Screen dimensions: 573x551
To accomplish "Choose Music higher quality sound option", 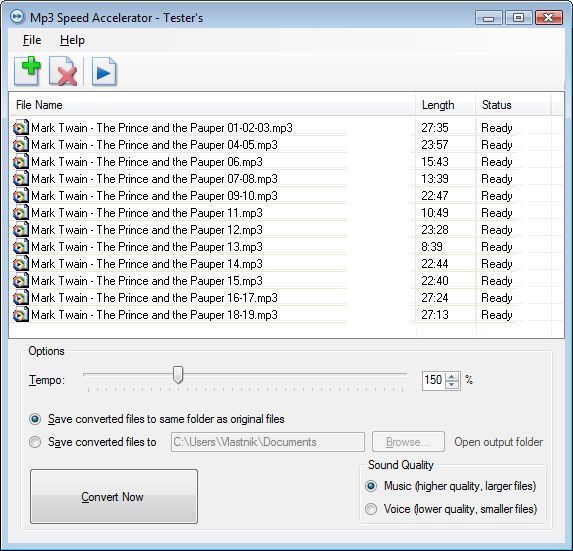I will click(371, 486).
